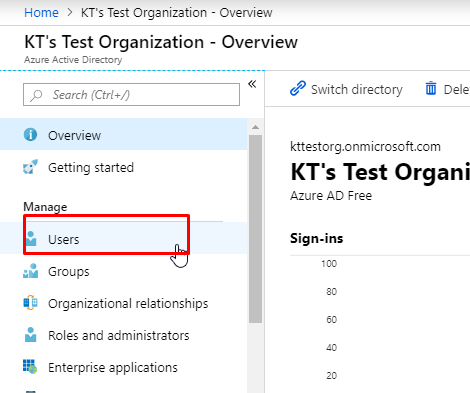Open the Groups menu entry
The image size is (470, 393).
pyautogui.click(x=123, y=271)
